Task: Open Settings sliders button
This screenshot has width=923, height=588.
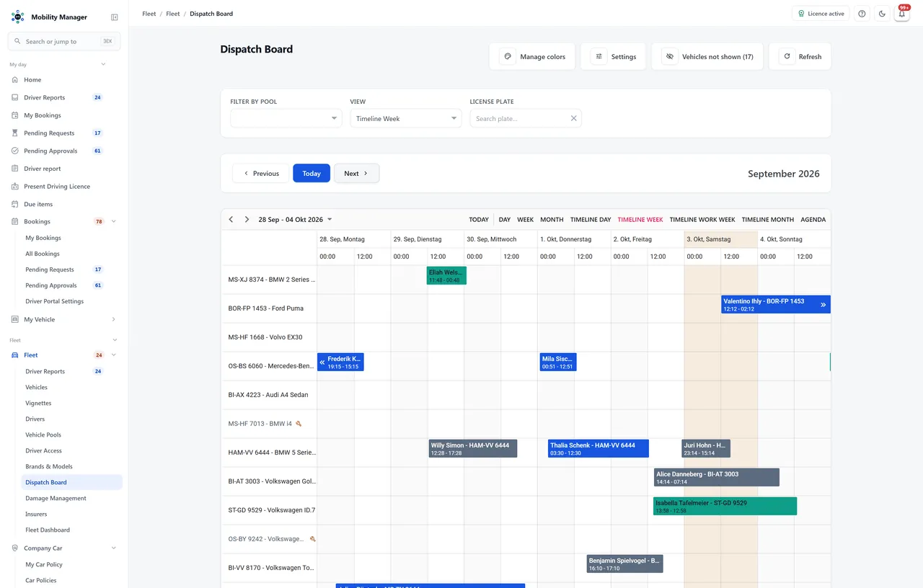Action: point(613,56)
